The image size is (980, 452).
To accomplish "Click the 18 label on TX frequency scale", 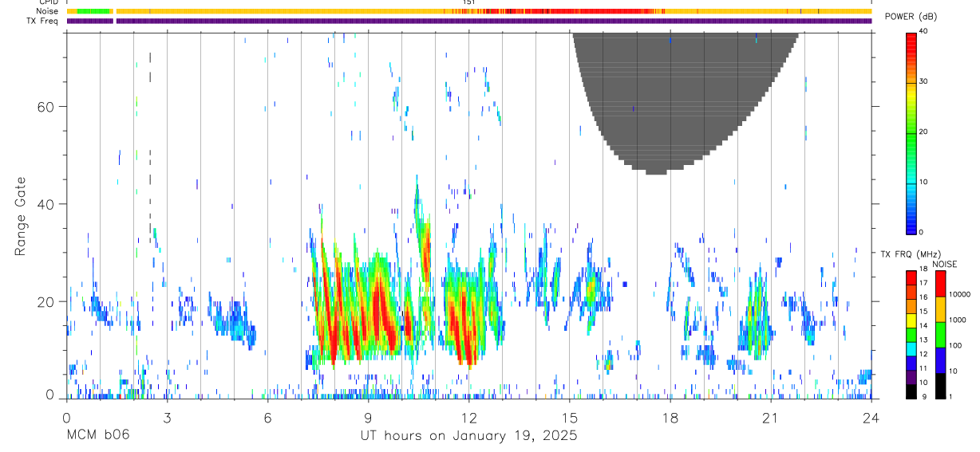I will pos(923,269).
